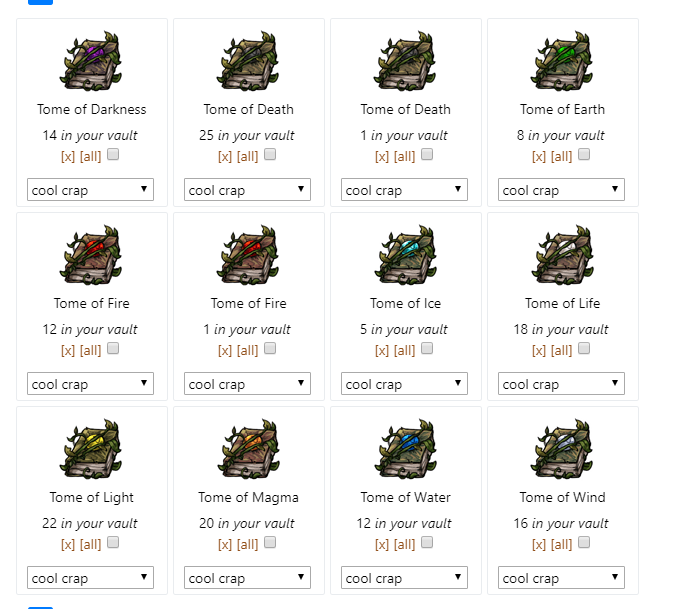The image size is (673, 609).
Task: Click the [all] link for Tome of Wind
Action: click(561, 545)
